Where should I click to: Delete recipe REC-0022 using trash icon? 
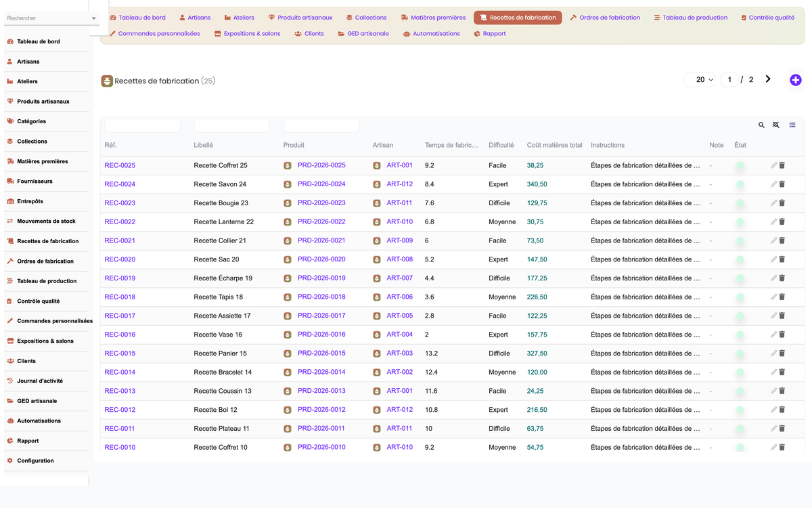pyautogui.click(x=782, y=221)
